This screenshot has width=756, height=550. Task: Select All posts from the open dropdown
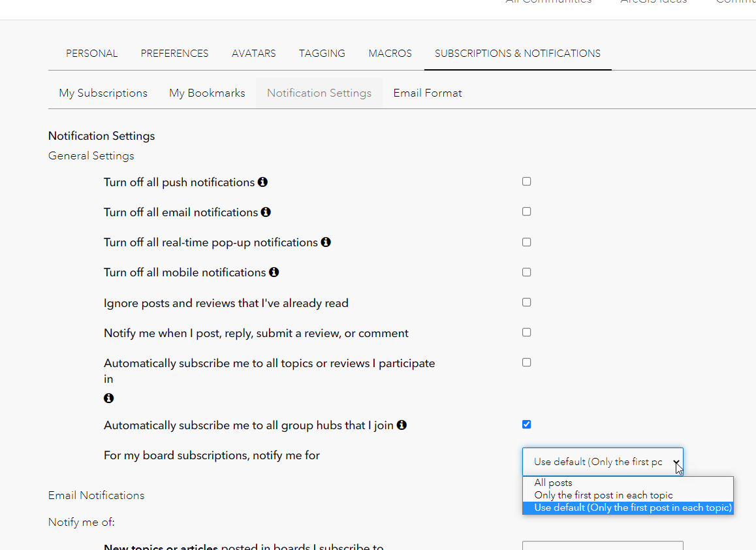[553, 483]
